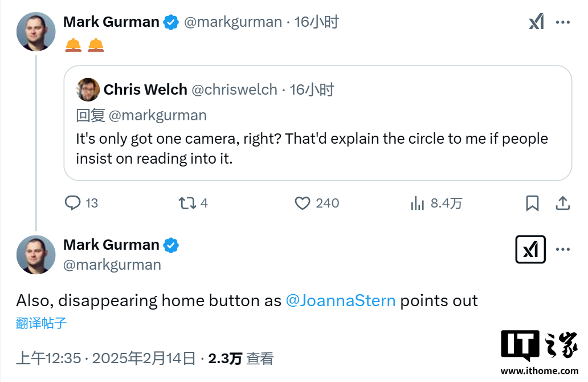Open the quoted tweet about one camera
This screenshot has width=588, height=382.
click(317, 148)
